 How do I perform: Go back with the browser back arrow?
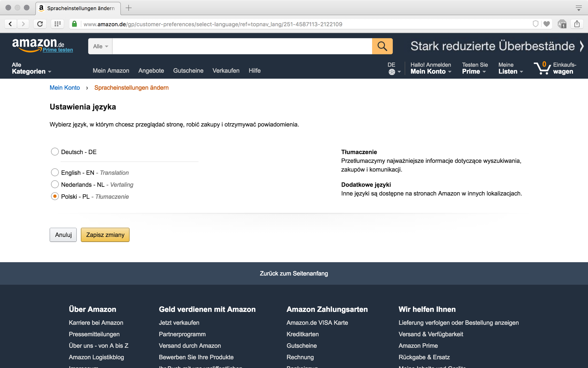point(10,24)
